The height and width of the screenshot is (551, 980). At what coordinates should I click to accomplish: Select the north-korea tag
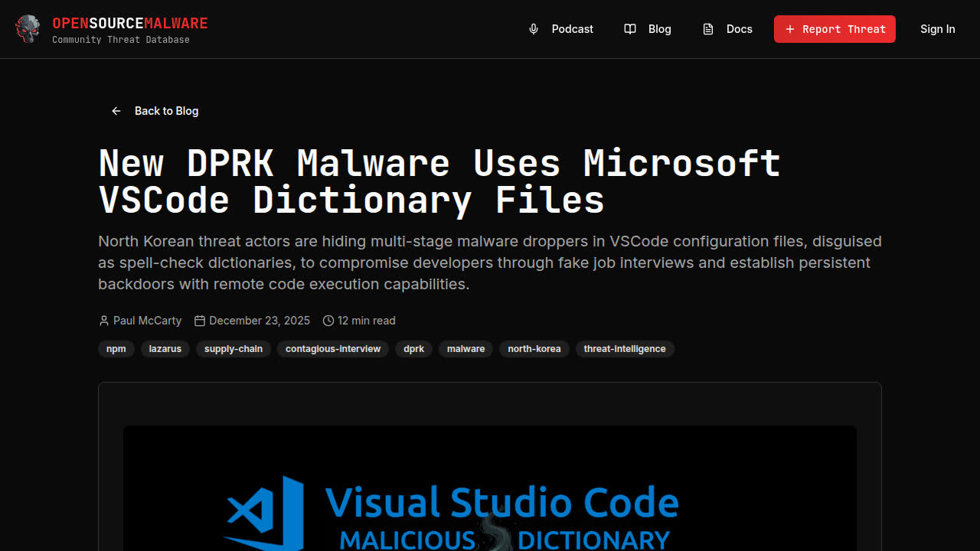[x=534, y=349]
